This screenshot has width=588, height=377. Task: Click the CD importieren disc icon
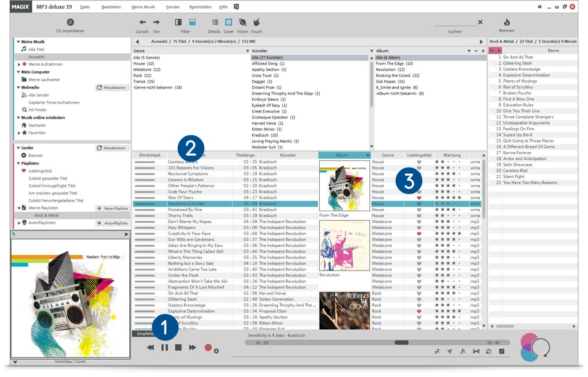point(70,22)
